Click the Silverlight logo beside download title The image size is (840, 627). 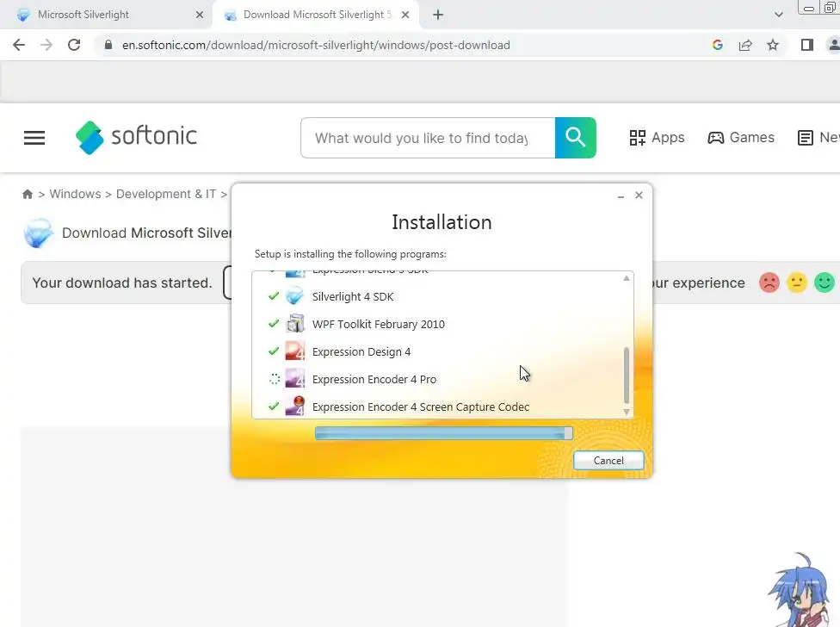(x=39, y=233)
